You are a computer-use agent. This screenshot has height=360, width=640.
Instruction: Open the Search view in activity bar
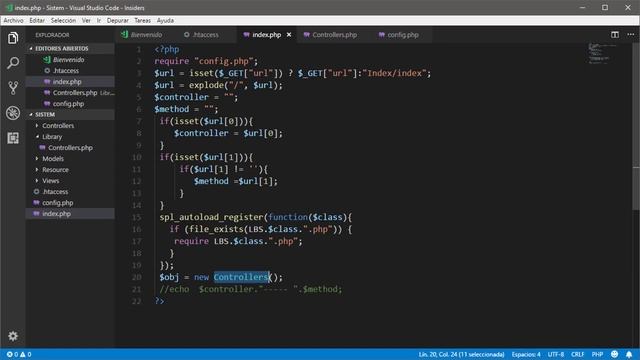[13, 63]
